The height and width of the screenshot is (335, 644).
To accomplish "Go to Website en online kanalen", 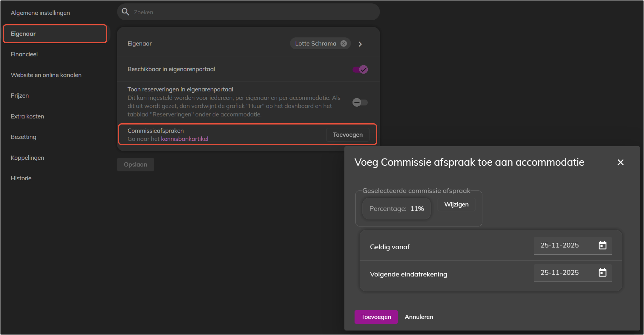I will [46, 75].
